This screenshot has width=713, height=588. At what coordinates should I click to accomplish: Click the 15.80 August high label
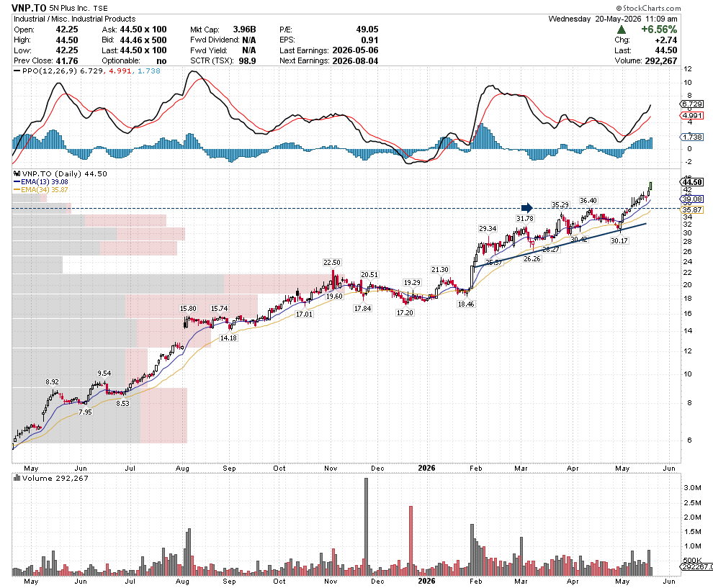[188, 309]
